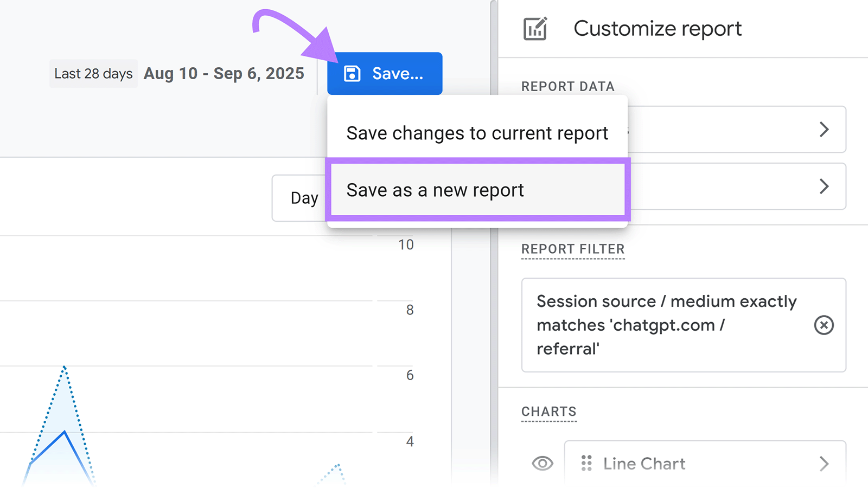Image resolution: width=868 pixels, height=488 pixels.
Task: Open the Save options dropdown
Action: (384, 73)
